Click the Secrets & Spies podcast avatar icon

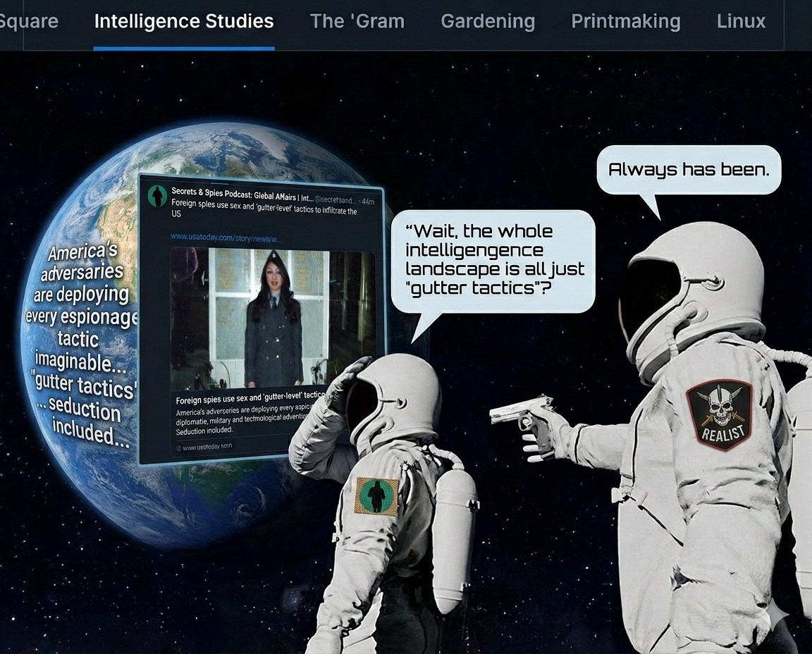click(x=157, y=196)
